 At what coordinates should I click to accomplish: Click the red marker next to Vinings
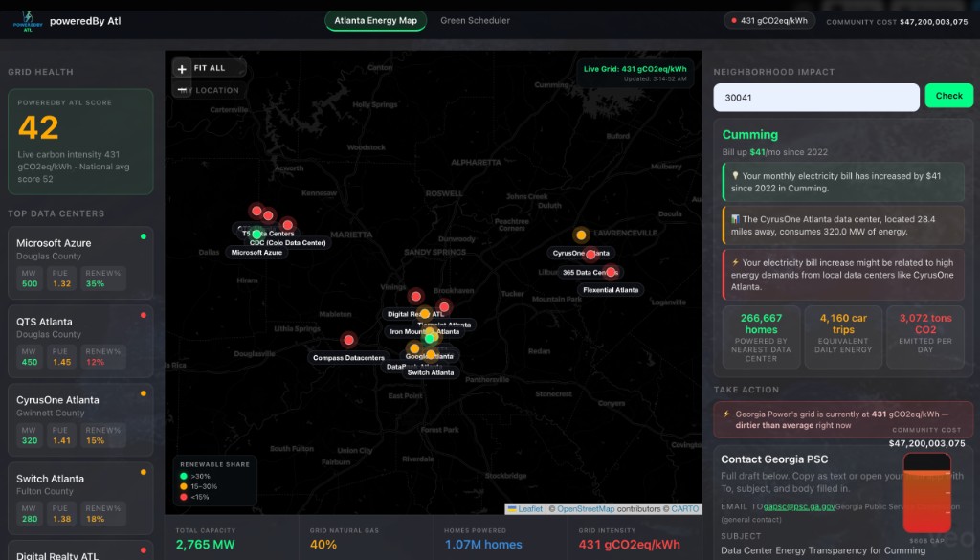(x=415, y=296)
